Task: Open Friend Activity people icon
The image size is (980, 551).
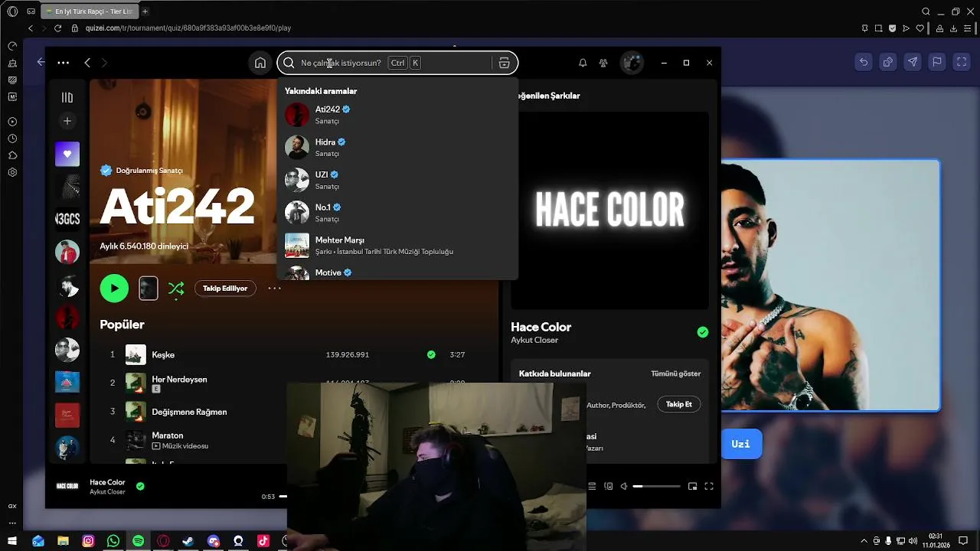Action: point(603,63)
